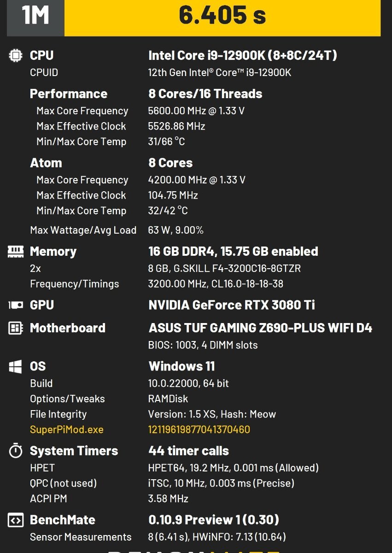
Task: Click the 1M benchmark label
Action: point(35,16)
